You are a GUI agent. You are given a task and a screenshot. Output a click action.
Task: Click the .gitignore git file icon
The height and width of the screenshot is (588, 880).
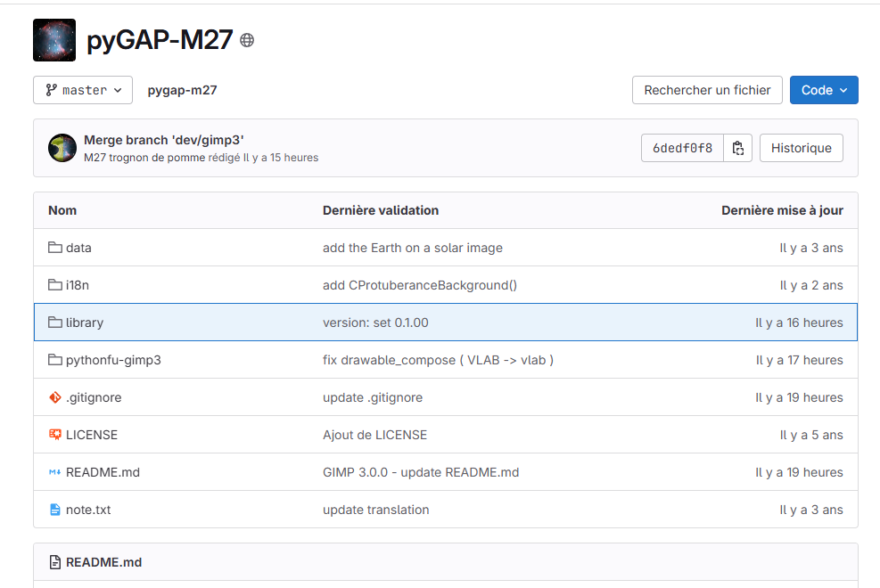point(55,397)
